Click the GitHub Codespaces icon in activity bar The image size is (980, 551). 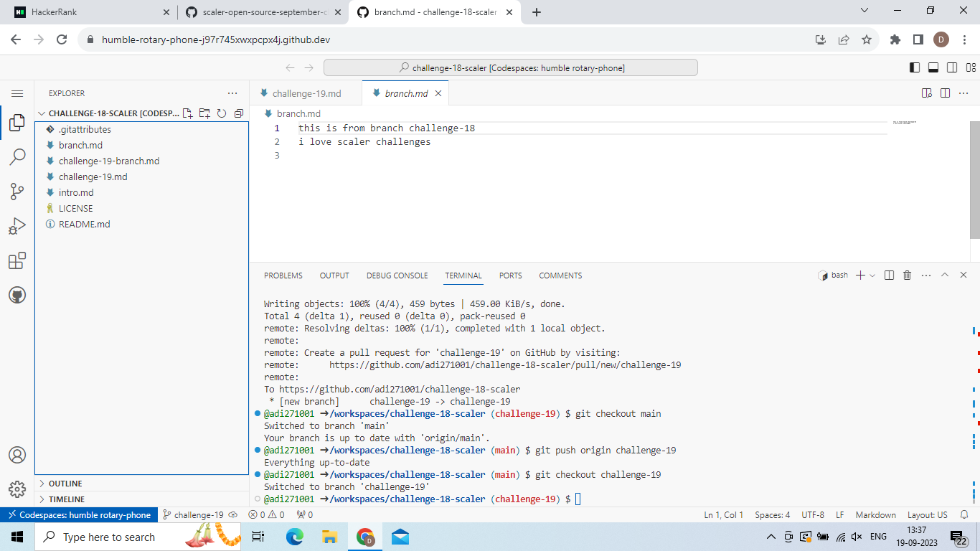pos(17,294)
